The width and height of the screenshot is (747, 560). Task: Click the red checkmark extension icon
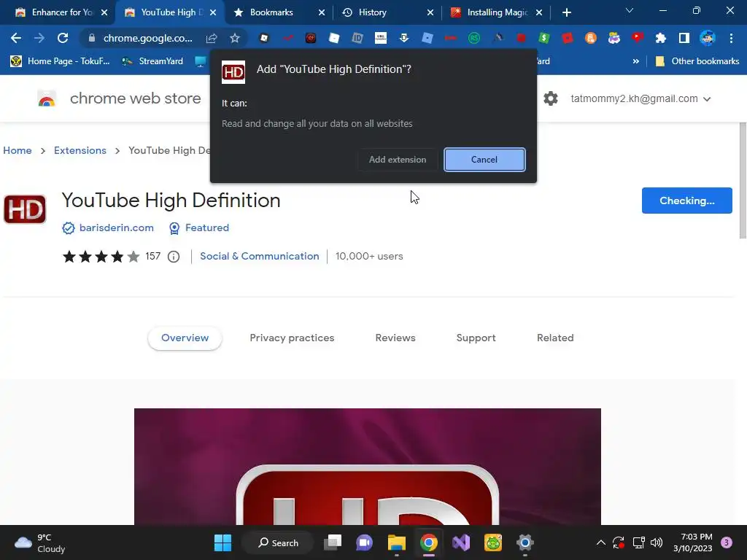point(287,38)
